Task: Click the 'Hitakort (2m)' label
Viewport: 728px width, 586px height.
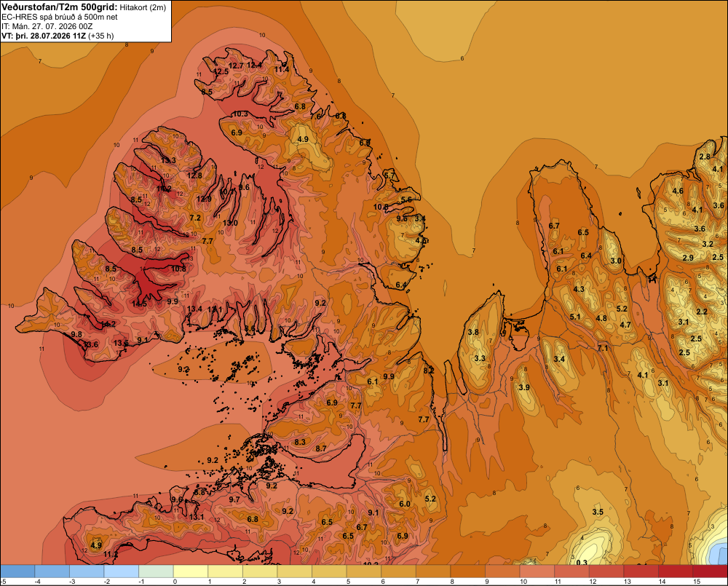Action: [143, 7]
